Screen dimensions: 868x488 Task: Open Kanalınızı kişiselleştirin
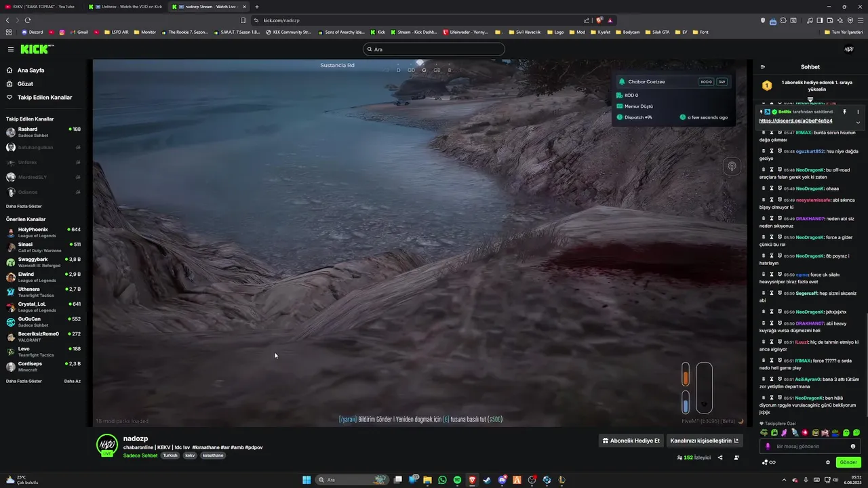[x=705, y=441]
